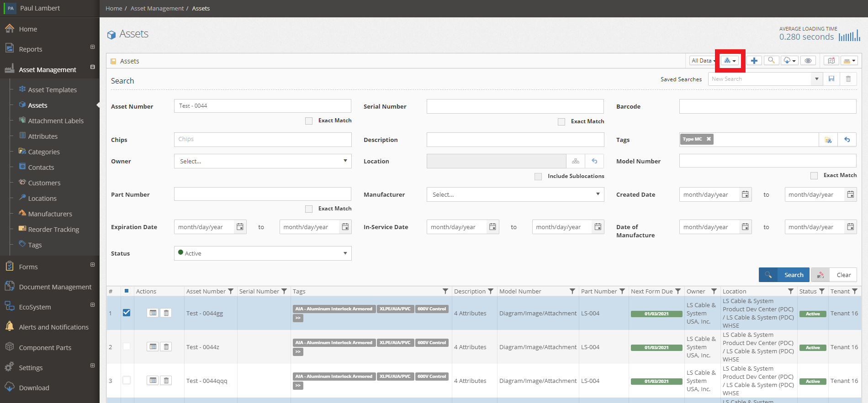
Task: Click the blue Search button
Action: click(x=784, y=275)
